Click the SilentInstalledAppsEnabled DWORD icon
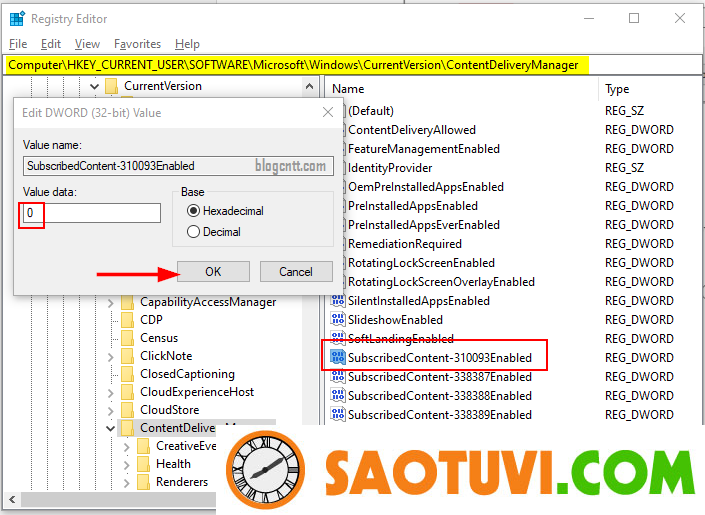 [338, 300]
